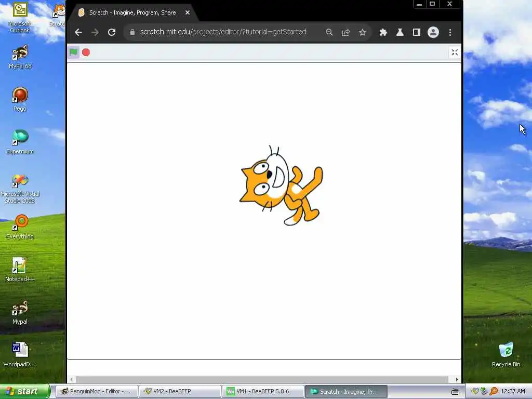
Task: Select the Scratch - Imagine, Program, Share tab
Action: click(132, 13)
